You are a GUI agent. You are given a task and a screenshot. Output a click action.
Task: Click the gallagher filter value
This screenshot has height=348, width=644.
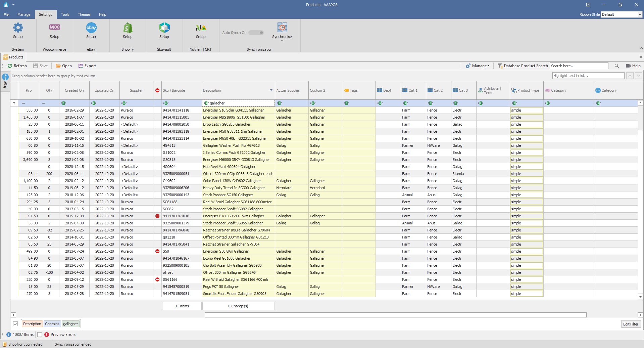click(70, 324)
